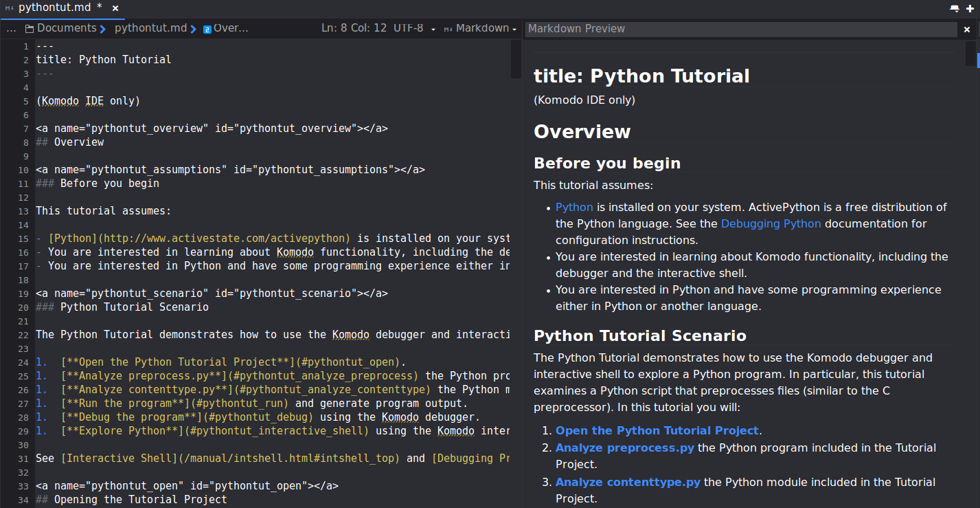The width and height of the screenshot is (980, 508).
Task: Open the Debugging Python link
Action: (x=771, y=223)
